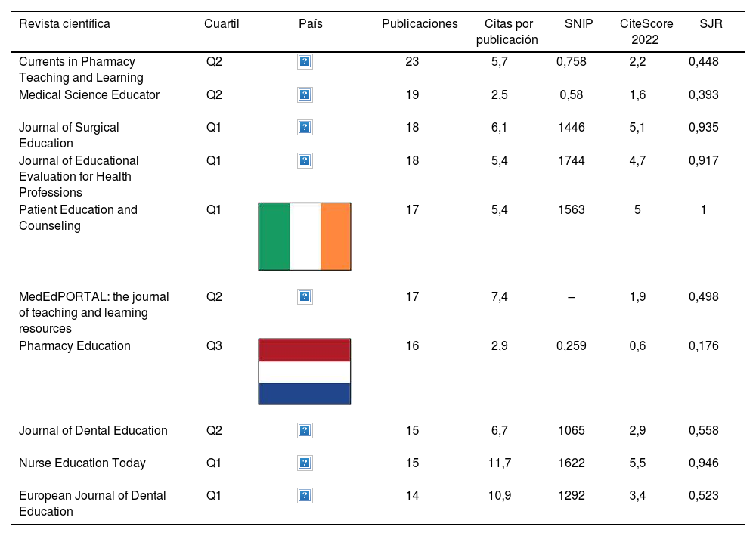Select the Pharmacy Education journal name
This screenshot has width=756, height=536.
75,345
